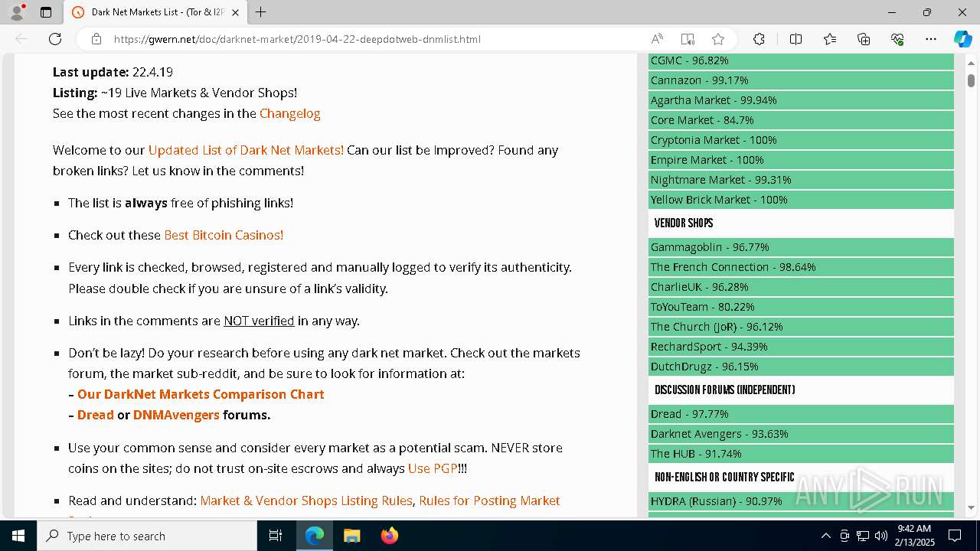Click Discussion Forums (Independent) heading
Image resolution: width=980 pixels, height=551 pixels.
(724, 390)
